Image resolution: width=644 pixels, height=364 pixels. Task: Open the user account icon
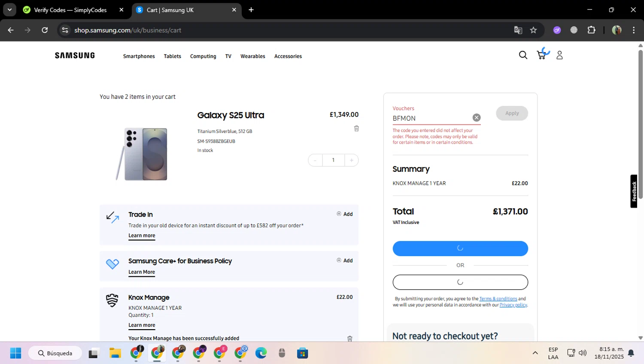point(559,55)
